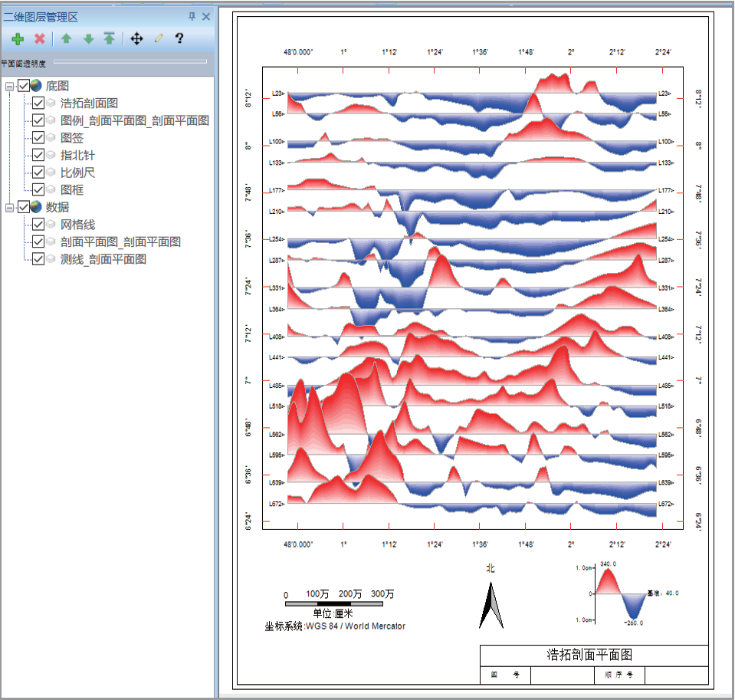
Task: Select the 指北针 layer name
Action: (77, 155)
